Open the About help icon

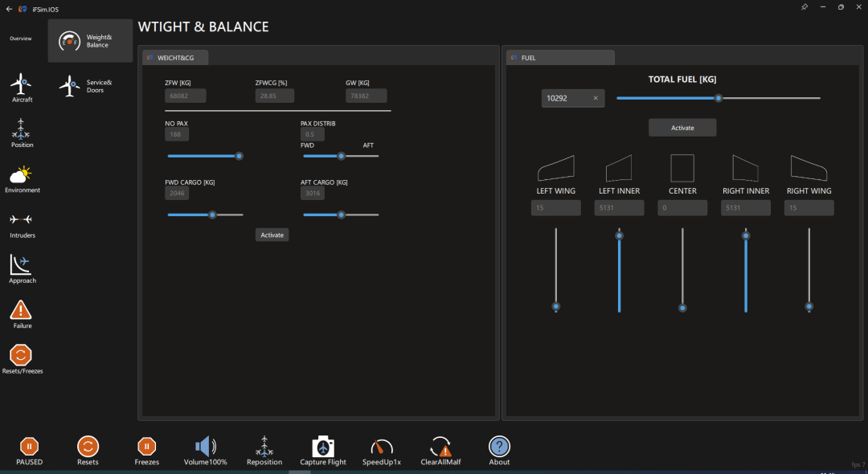pos(499,446)
